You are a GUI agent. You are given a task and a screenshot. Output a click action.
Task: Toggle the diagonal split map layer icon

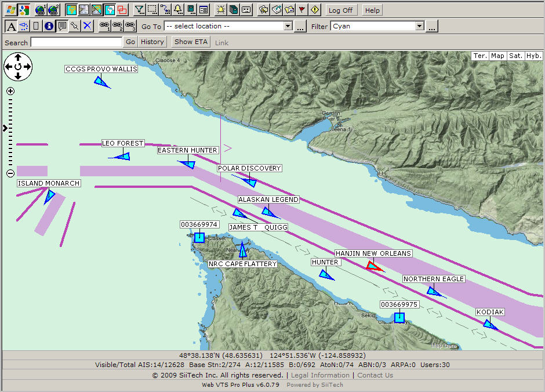click(x=97, y=10)
